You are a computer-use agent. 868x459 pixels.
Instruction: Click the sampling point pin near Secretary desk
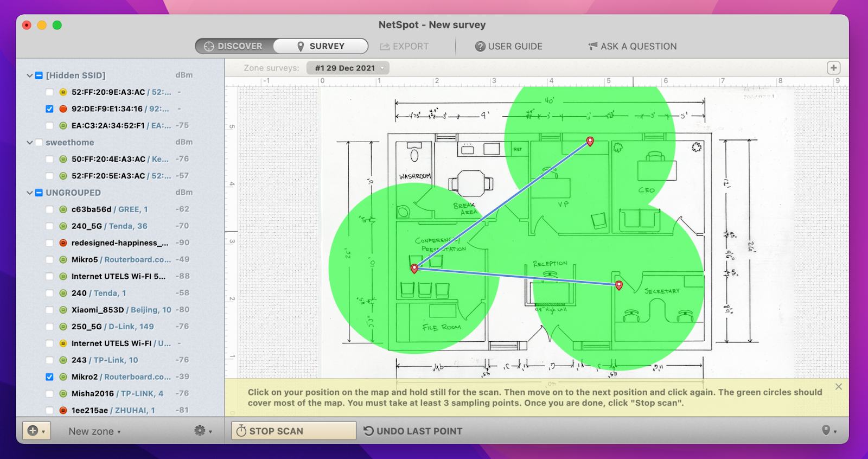coord(619,285)
